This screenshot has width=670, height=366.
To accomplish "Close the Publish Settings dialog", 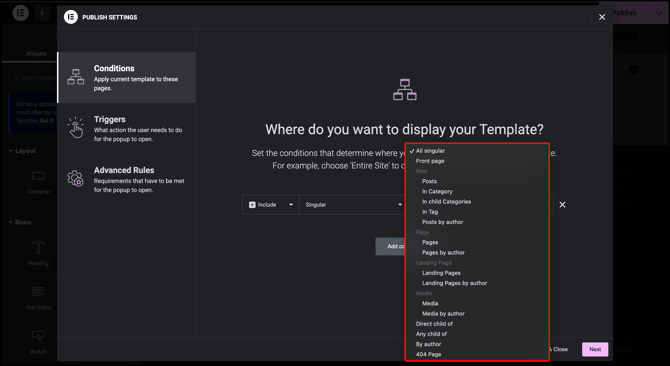I will point(602,17).
